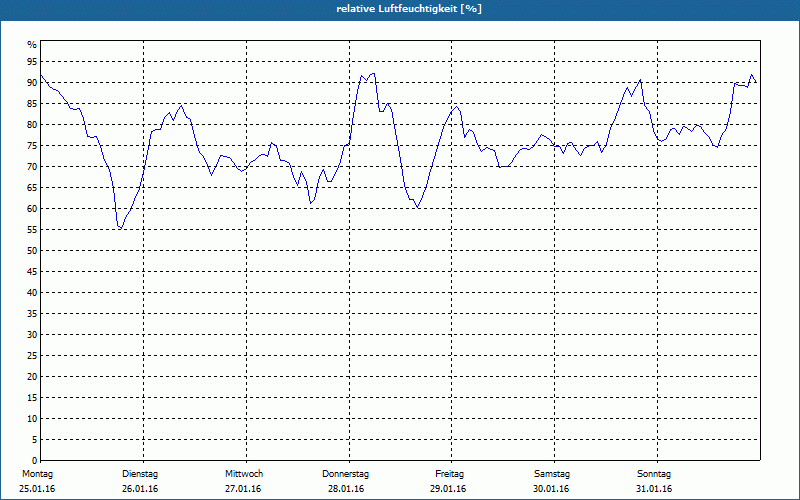Click the y-axis value '80'

[x=32, y=124]
